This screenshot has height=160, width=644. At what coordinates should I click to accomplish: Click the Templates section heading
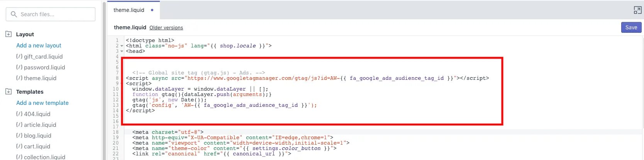tap(30, 92)
